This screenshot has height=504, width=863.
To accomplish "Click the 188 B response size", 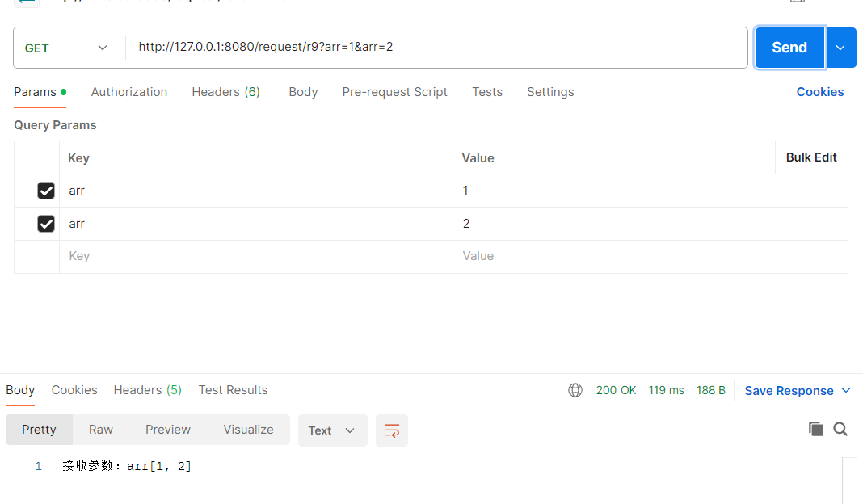I will click(710, 390).
